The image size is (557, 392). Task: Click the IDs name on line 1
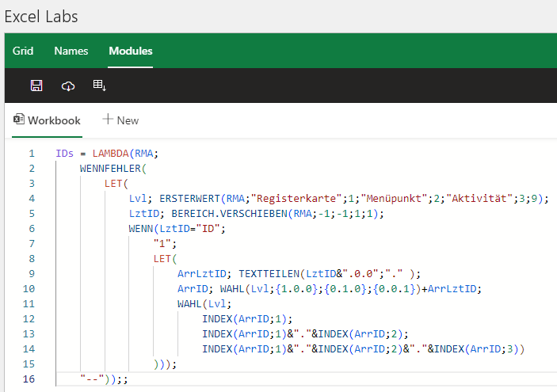65,154
